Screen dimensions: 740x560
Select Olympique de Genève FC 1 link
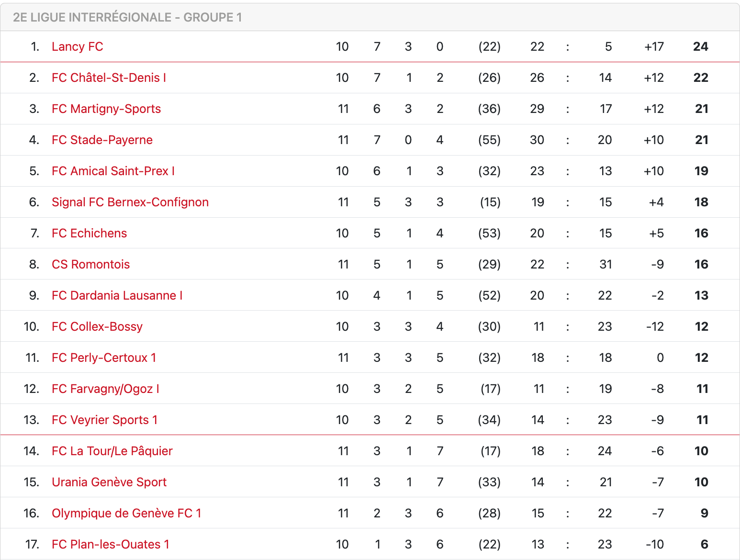coord(126,513)
